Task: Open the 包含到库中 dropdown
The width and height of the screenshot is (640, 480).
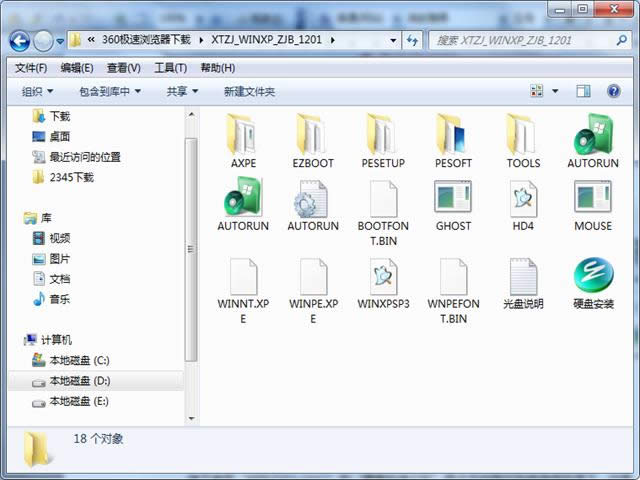Action: [x=110, y=91]
